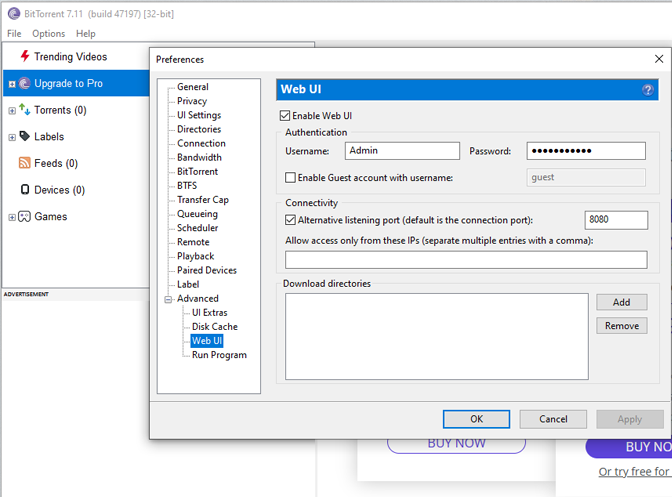Image resolution: width=672 pixels, height=497 pixels.
Task: Select Label in preferences tree
Action: coord(188,284)
